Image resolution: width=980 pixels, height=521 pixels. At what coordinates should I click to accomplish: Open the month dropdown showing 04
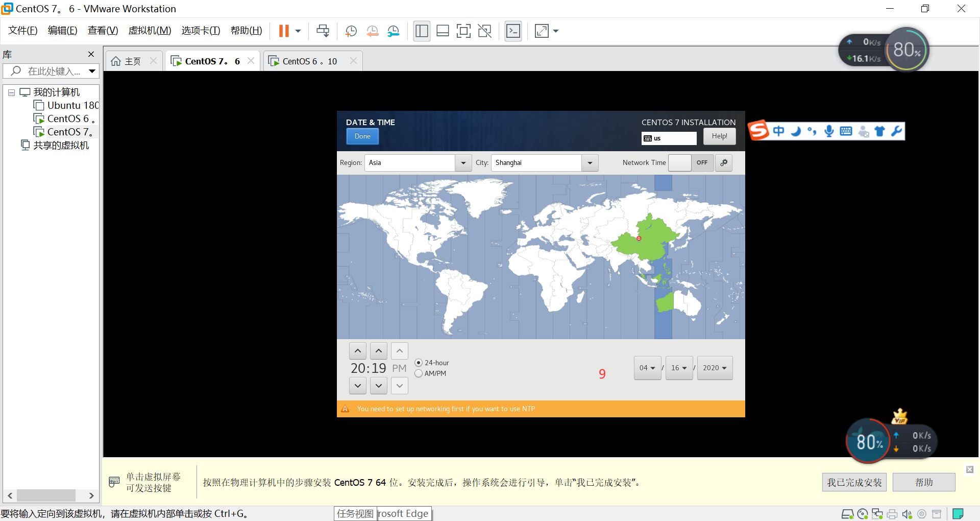(648, 368)
